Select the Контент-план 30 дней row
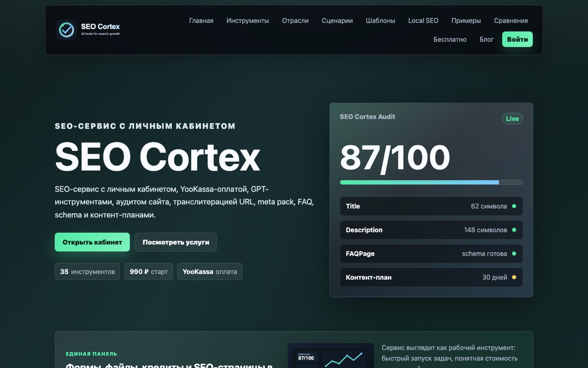This screenshot has height=368, width=588. 431,277
